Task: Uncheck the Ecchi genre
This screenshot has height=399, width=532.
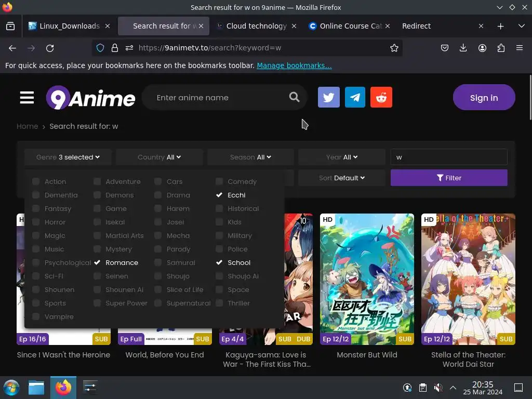Action: click(x=219, y=195)
